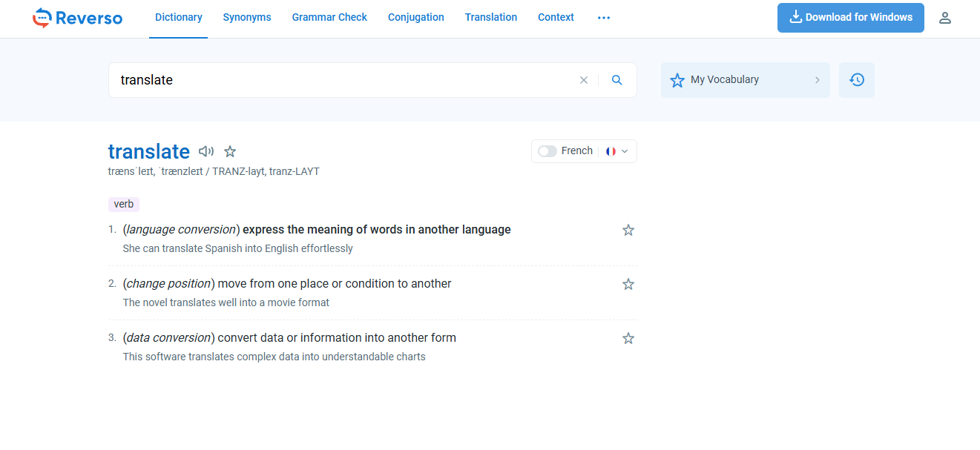Click example 'She can translate Spanish into English effortlessly'

click(237, 248)
